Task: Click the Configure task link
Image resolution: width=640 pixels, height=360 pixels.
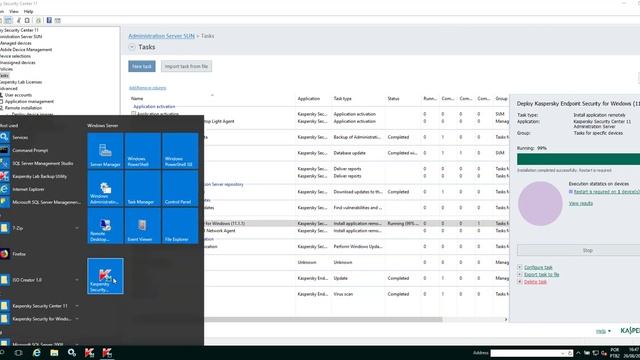Action: (538, 267)
